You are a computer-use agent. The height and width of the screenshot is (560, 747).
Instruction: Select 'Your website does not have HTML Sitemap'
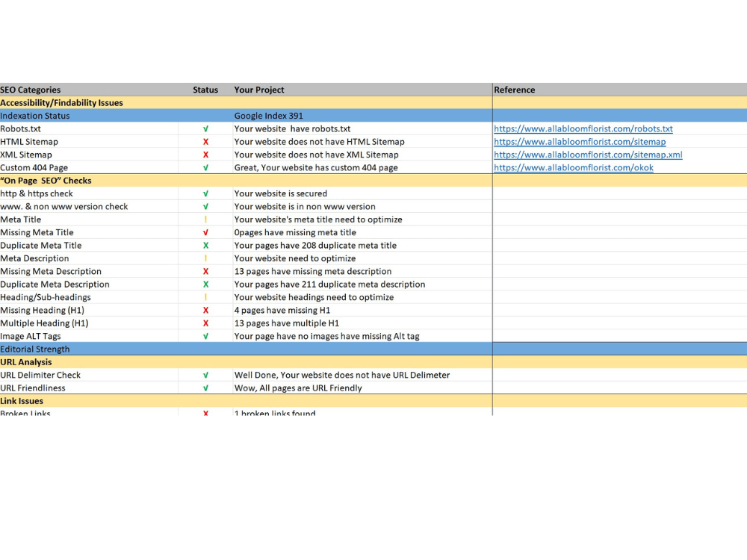pyautogui.click(x=362, y=141)
